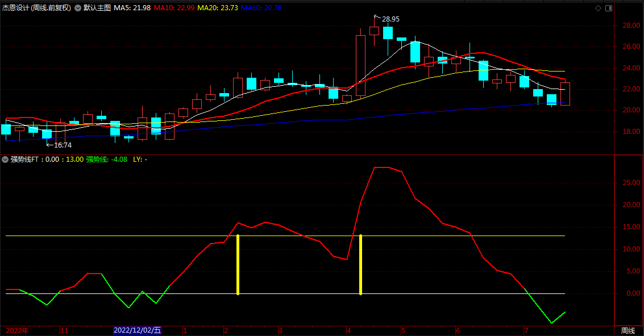Screen dimensions: 644x336
Task: Click the MA60: 20.78 indicator label
Action: point(261,8)
